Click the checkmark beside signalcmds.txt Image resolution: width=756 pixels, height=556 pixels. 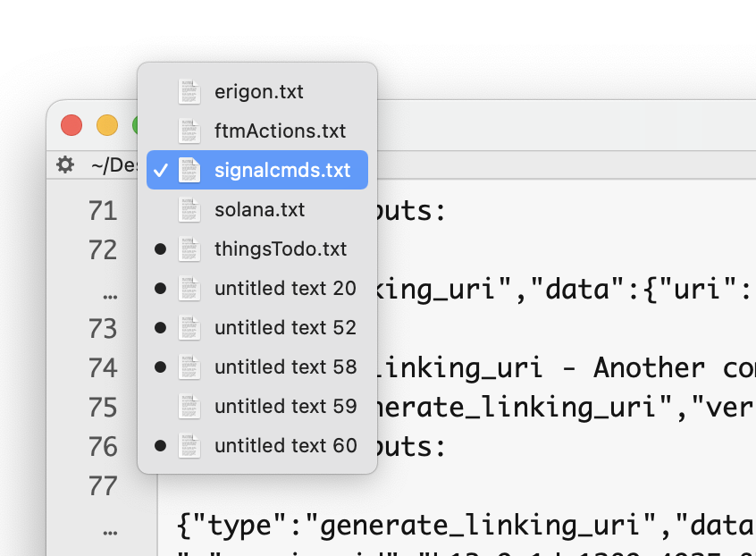coord(161,170)
